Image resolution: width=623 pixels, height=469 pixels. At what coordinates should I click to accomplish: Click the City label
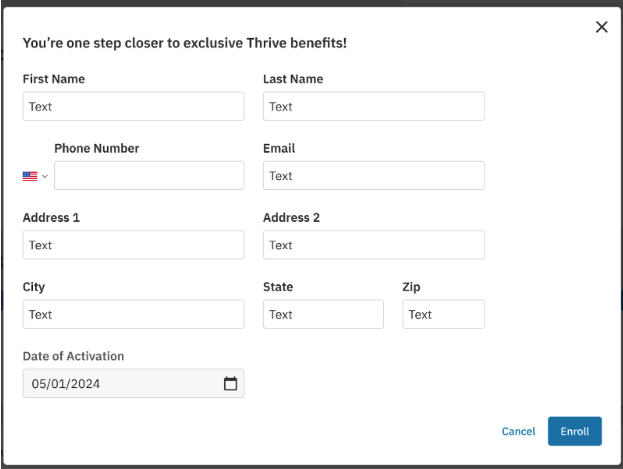point(34,287)
